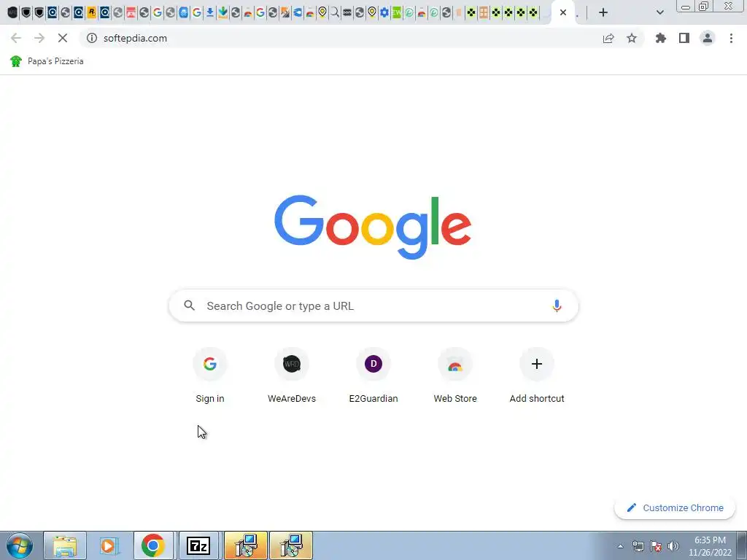747x560 pixels.
Task: Open the blue Edge-like favicon tab
Action: [298, 12]
